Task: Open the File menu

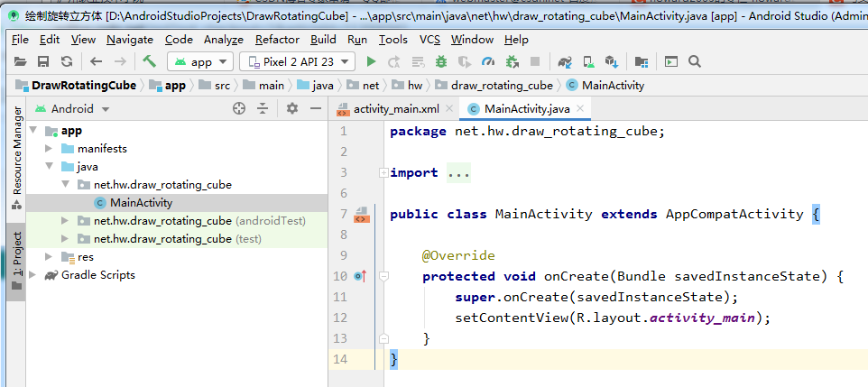Action: tap(20, 40)
